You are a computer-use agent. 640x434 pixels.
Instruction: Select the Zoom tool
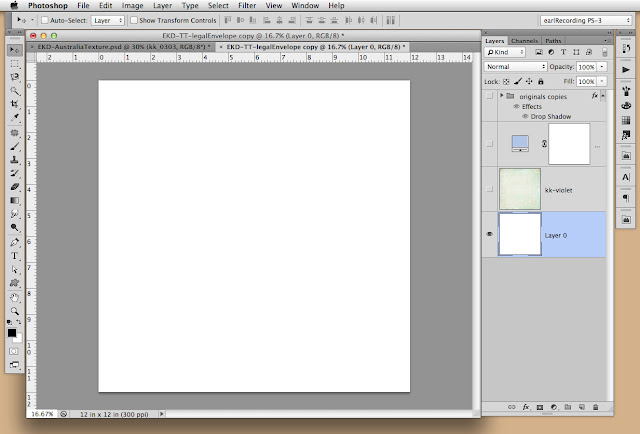[14, 311]
